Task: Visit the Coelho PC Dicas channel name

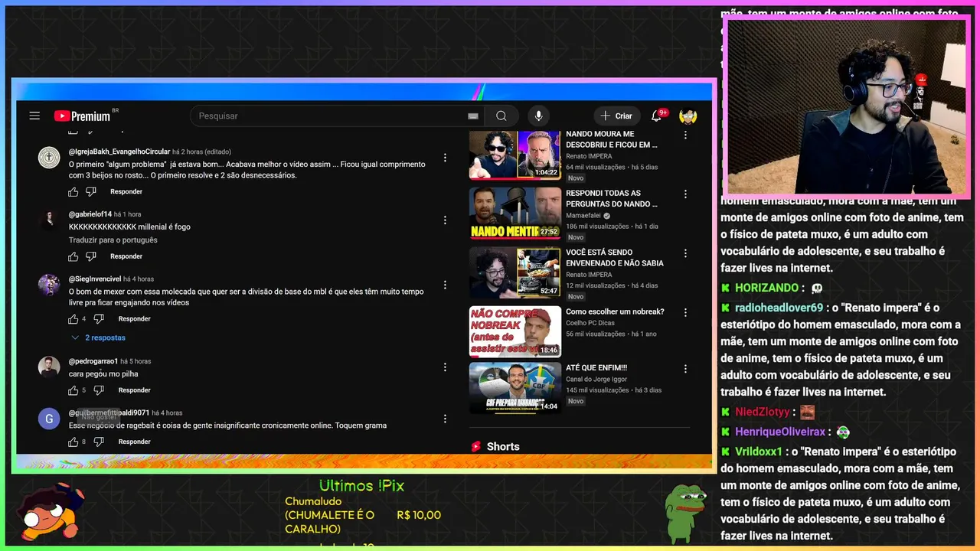Action: (592, 323)
